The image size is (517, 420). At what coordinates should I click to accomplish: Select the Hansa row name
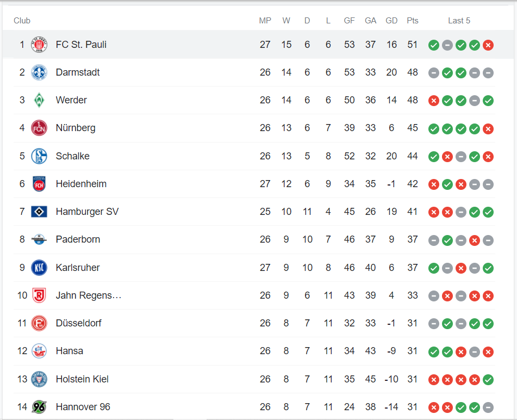tap(69, 351)
